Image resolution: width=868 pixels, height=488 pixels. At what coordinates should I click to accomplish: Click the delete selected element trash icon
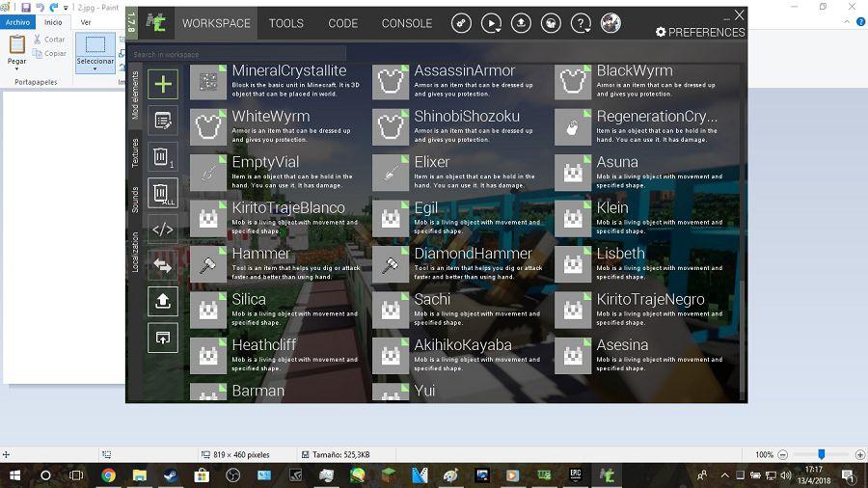[162, 157]
